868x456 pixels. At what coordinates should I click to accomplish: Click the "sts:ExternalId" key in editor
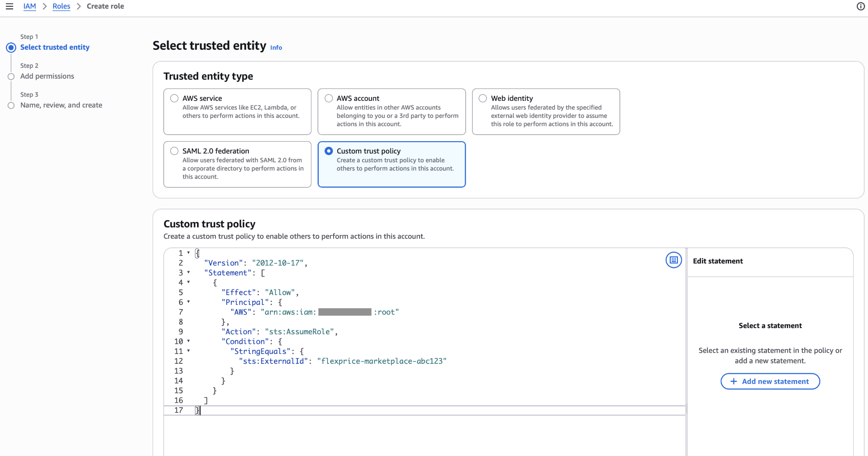coord(274,361)
